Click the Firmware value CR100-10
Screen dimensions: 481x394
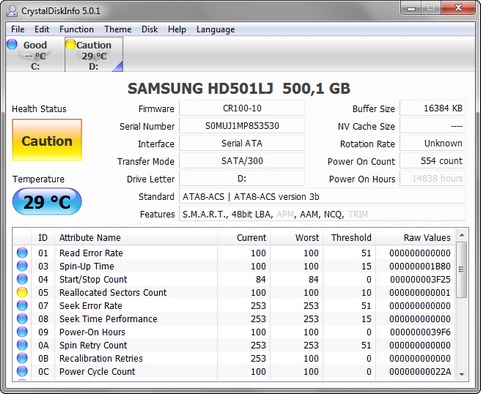(242, 108)
